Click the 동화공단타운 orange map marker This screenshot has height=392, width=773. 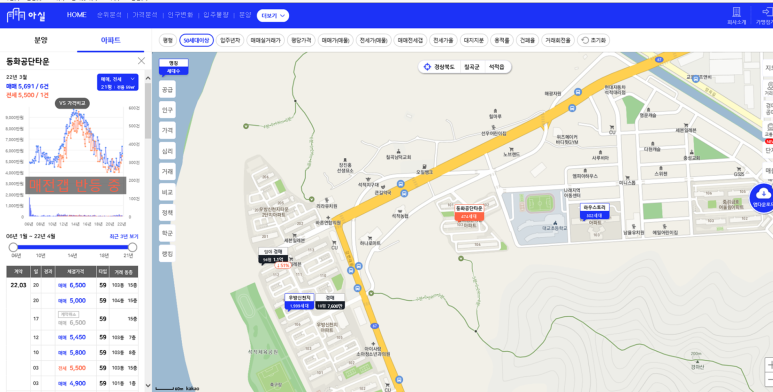point(469,213)
